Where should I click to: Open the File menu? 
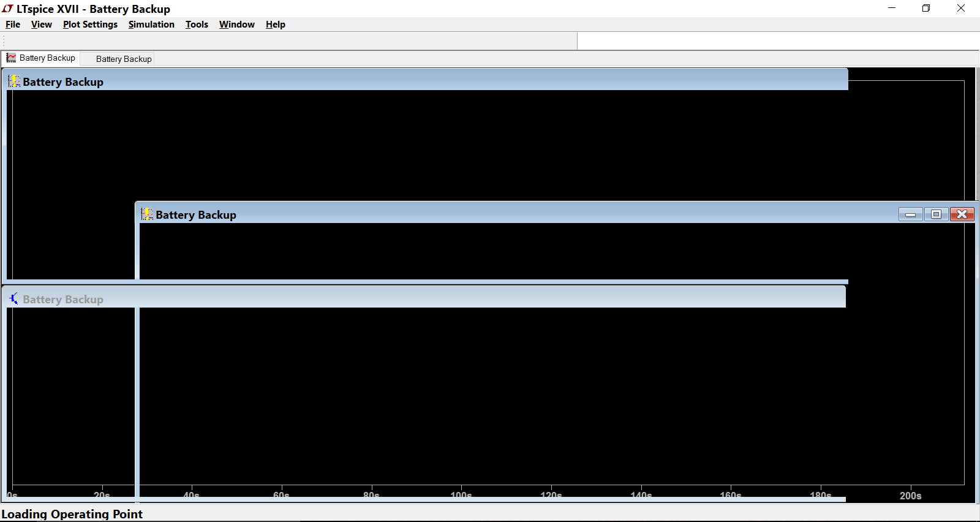[x=13, y=25]
